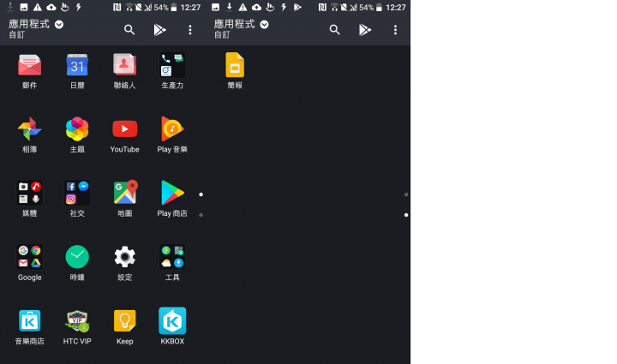Tap search icon in left screen header

tap(129, 29)
